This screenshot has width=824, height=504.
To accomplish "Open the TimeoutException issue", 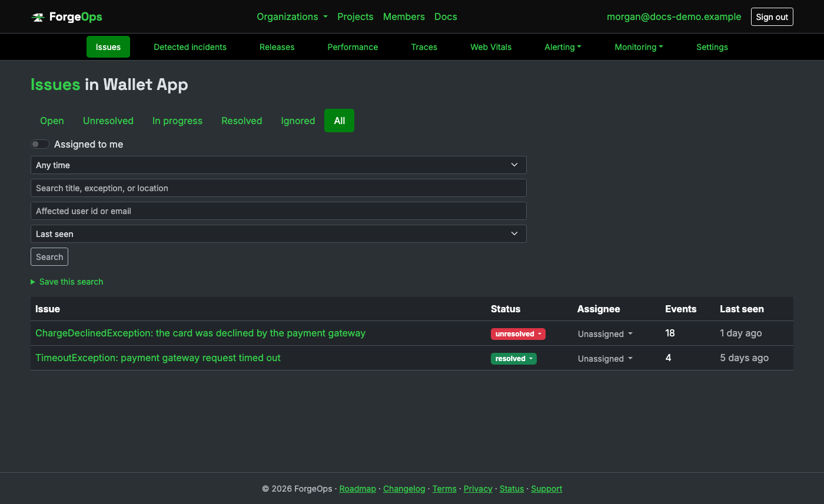I will pyautogui.click(x=158, y=358).
